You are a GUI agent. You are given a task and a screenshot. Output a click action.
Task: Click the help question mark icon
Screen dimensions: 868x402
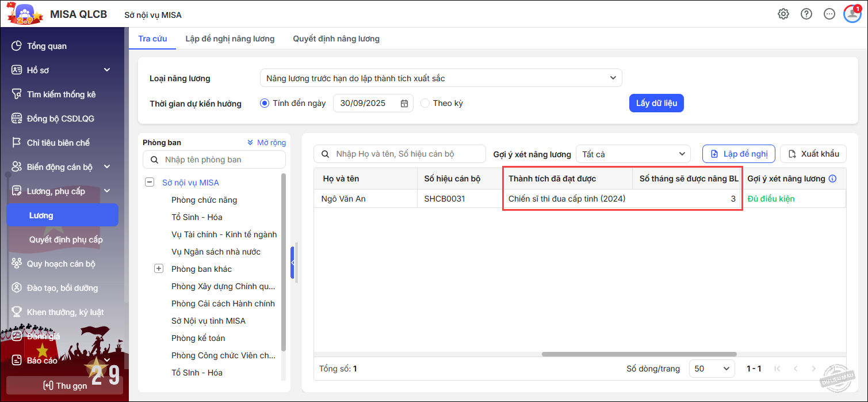pos(806,14)
